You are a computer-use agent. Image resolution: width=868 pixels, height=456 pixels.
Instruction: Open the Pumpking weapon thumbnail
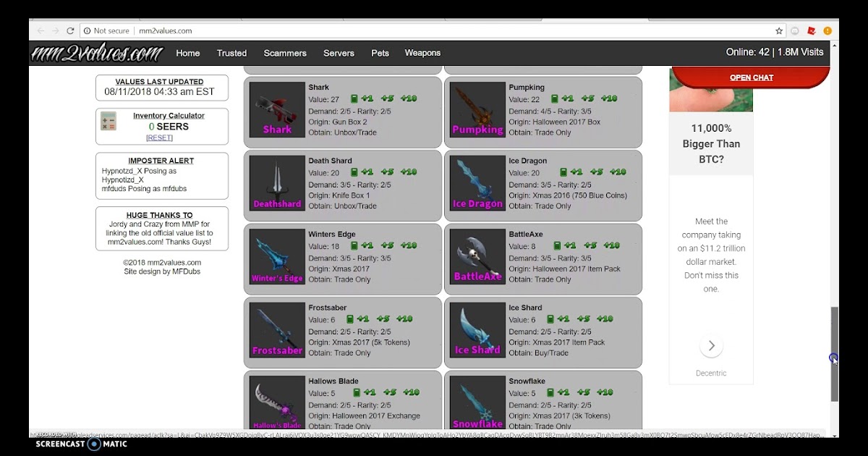pos(477,110)
